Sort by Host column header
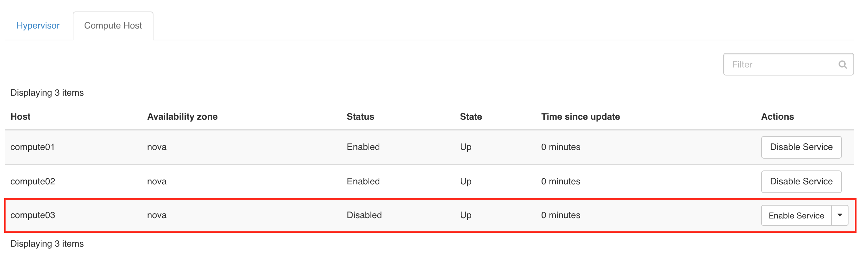The height and width of the screenshot is (279, 868). [x=21, y=117]
